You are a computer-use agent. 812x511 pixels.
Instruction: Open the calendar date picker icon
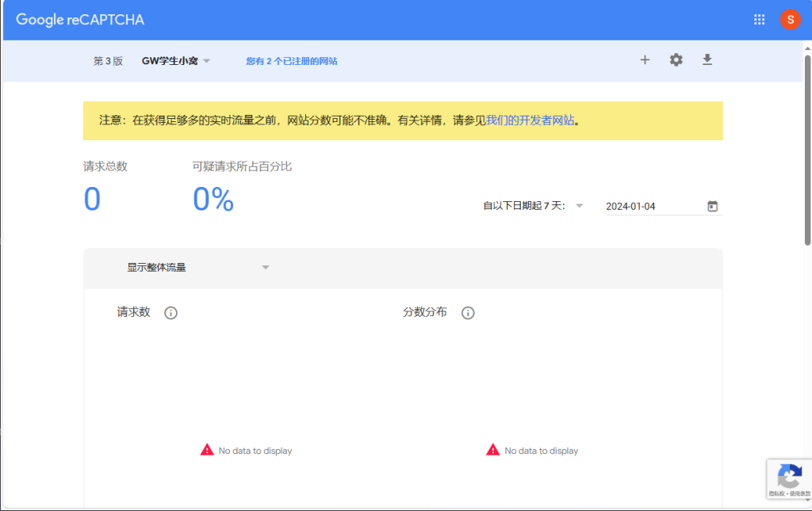[713, 206]
